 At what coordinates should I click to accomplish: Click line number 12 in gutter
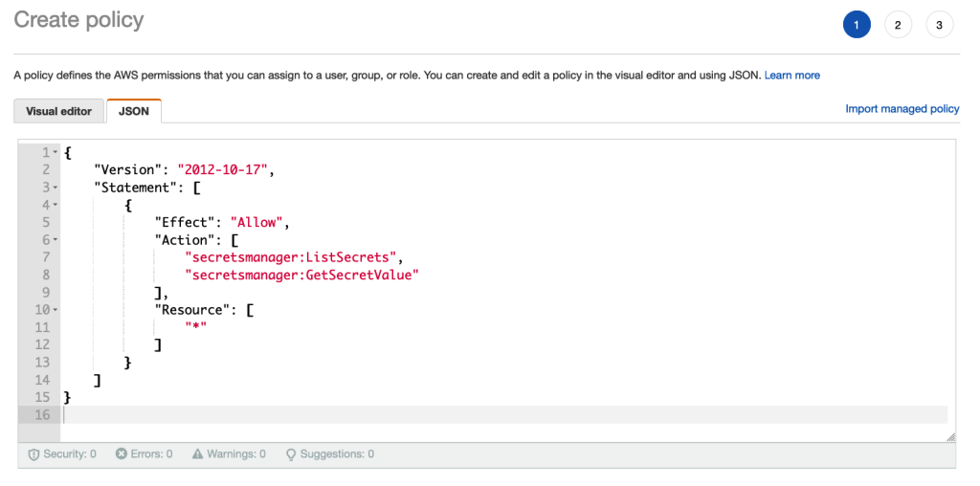click(x=42, y=344)
